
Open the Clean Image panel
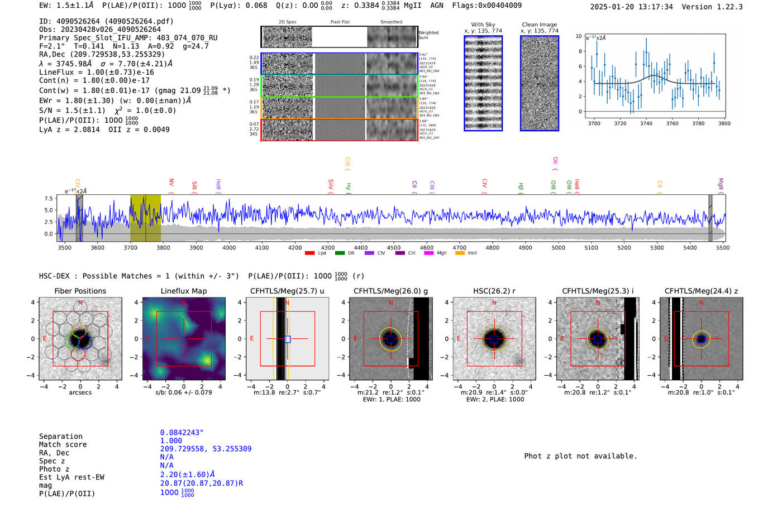tap(540, 83)
